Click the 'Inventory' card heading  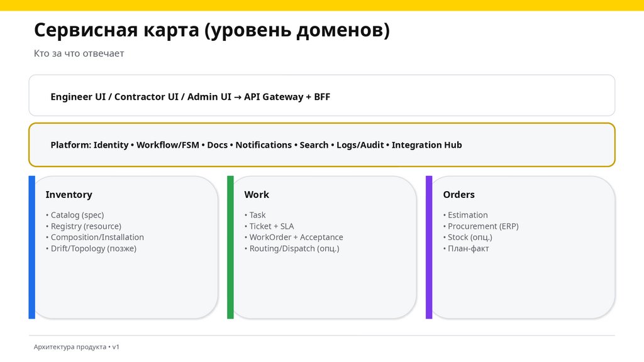click(69, 195)
